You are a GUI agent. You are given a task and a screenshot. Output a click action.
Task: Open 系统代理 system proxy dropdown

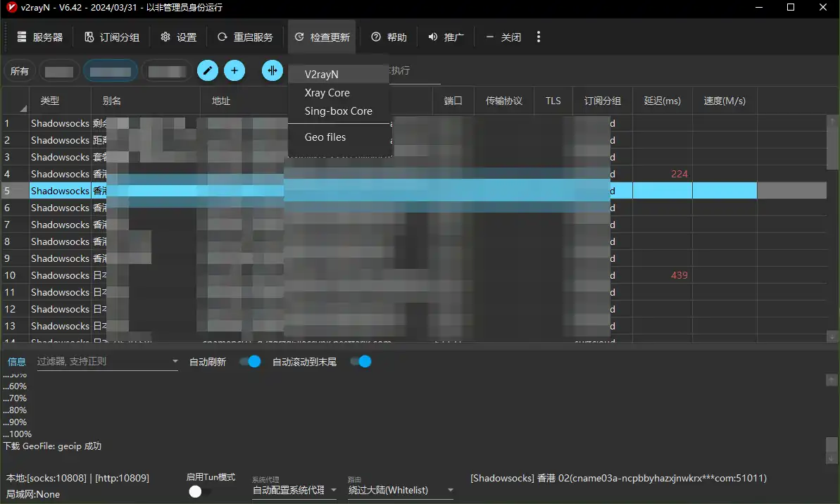coord(294,490)
